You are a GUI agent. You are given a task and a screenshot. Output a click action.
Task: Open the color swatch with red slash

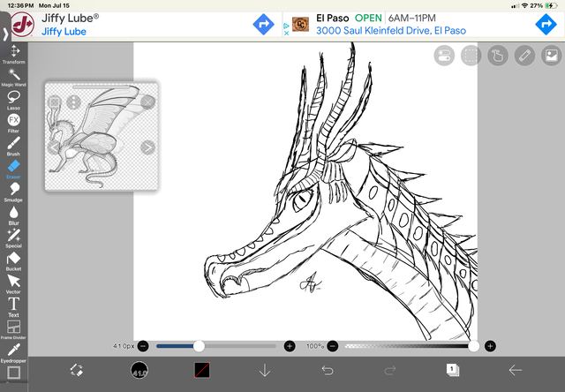tap(202, 370)
